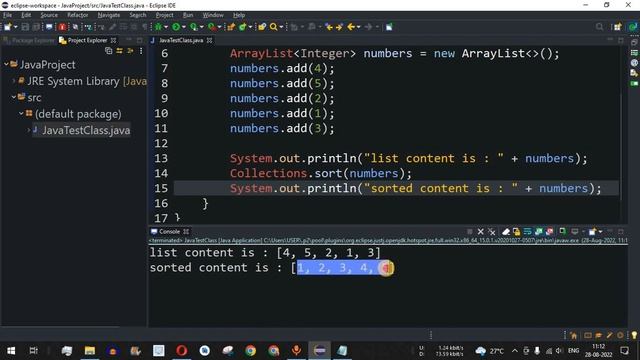Viewport: 640px width, 360px height.
Task: Click Remove Launch (X) in Console toolbar
Action: pos(481,232)
